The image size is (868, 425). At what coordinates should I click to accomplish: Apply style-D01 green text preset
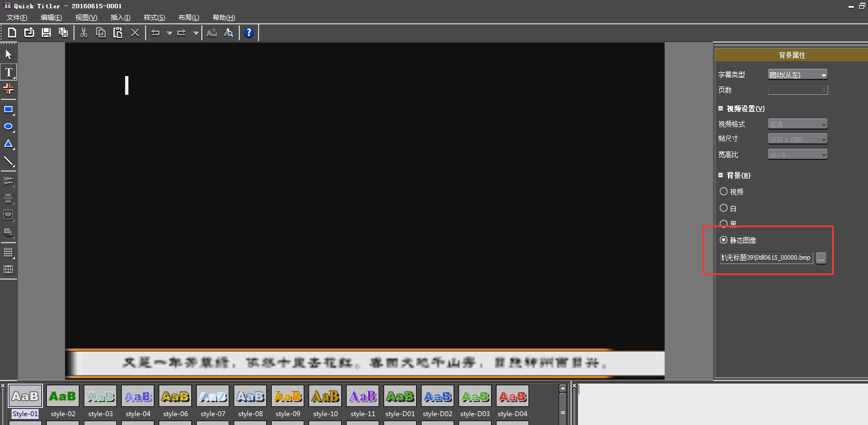(400, 402)
